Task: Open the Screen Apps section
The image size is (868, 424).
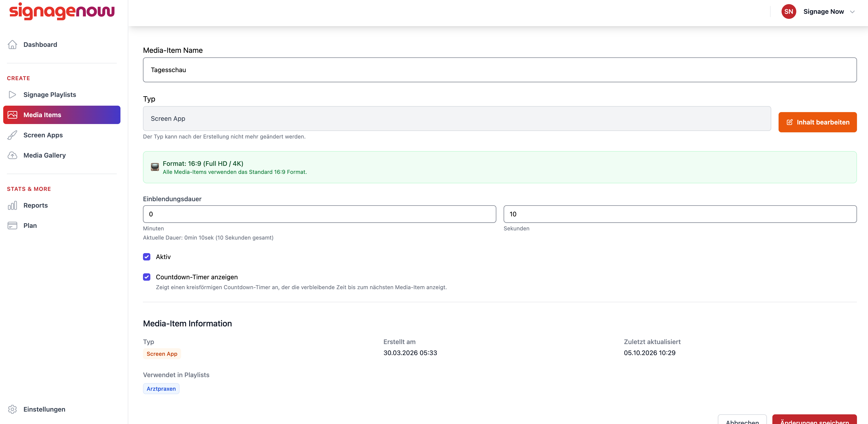Action: pos(62,135)
